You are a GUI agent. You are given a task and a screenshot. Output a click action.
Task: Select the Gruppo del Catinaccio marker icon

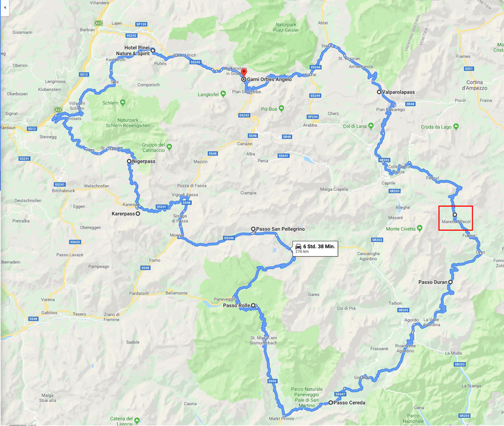click(169, 147)
